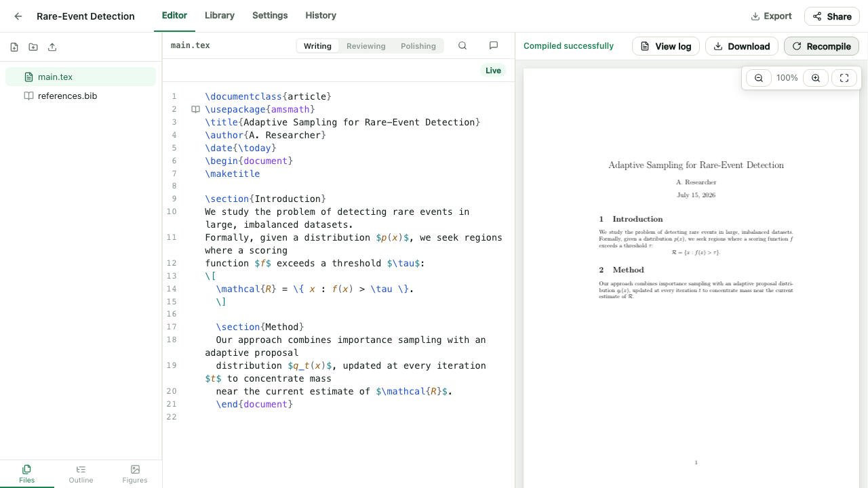Show the Figures panel
This screenshot has width=868, height=488.
(x=135, y=474)
